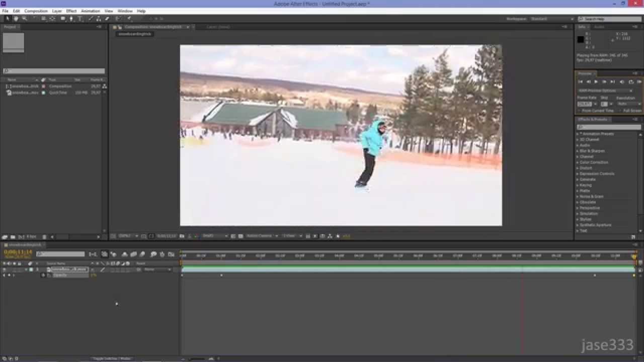Viewport: 644px width, 362px height.
Task: Open the graph editor in timeline
Action: coord(171,254)
